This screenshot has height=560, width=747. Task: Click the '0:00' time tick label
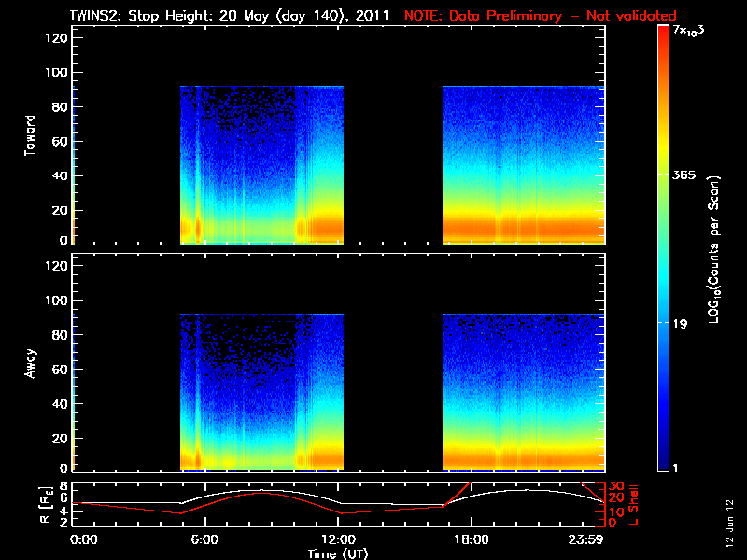[x=84, y=540]
